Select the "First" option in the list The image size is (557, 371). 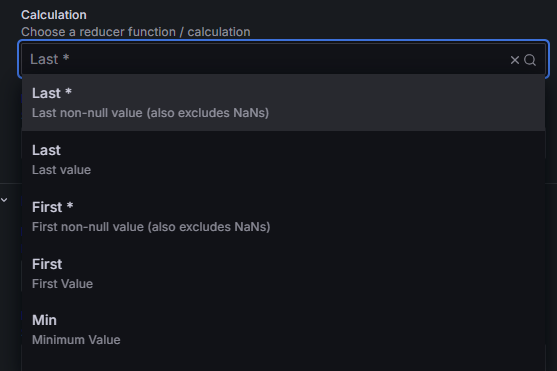(x=283, y=273)
